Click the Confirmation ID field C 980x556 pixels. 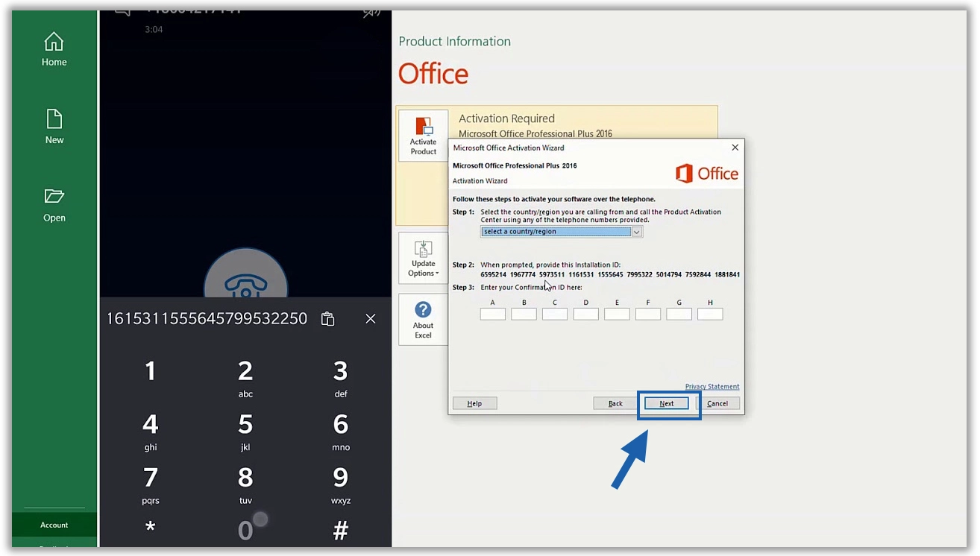(x=555, y=314)
